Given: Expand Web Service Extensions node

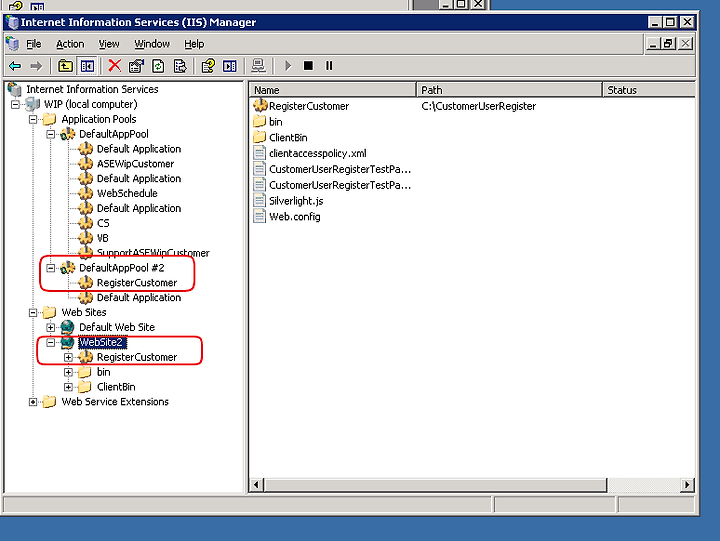Looking at the screenshot, I should (33, 402).
